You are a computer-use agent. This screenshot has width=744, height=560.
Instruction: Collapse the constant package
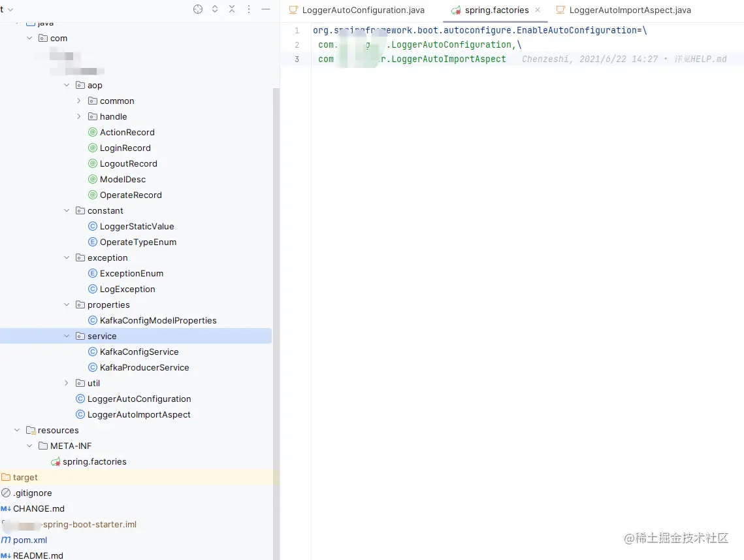point(67,210)
